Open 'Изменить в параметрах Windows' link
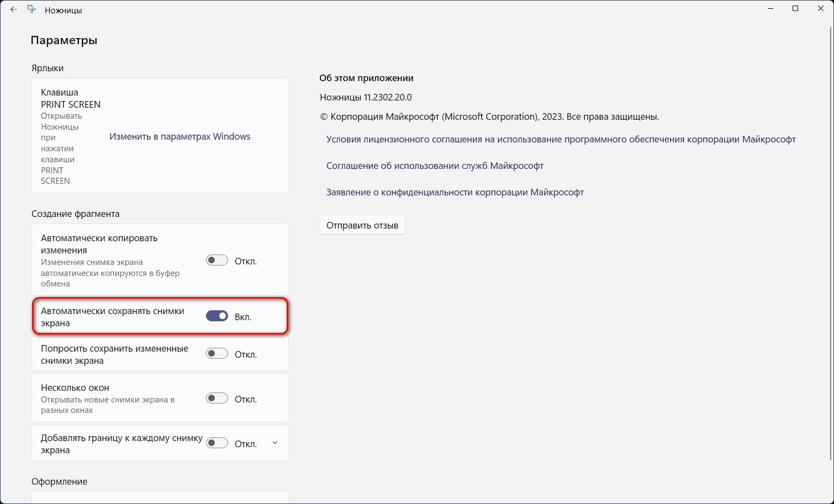This screenshot has width=834, height=504. tap(180, 136)
